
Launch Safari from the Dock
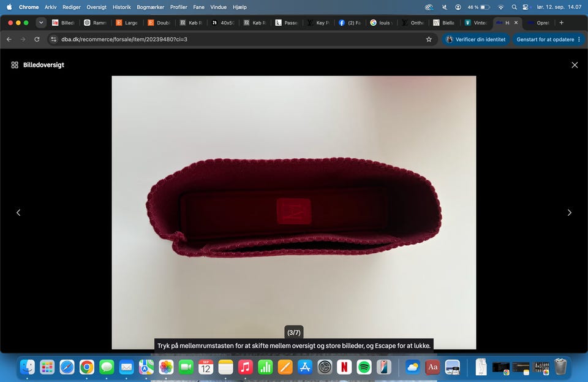pyautogui.click(x=67, y=367)
